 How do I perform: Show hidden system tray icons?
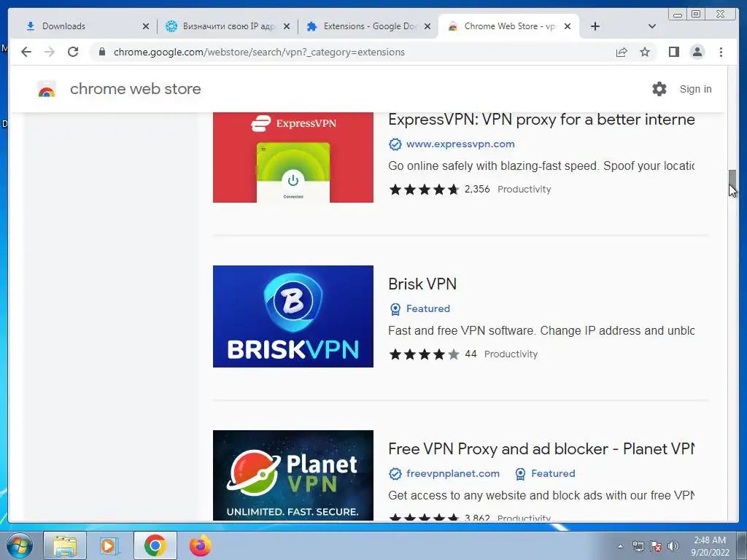click(620, 546)
